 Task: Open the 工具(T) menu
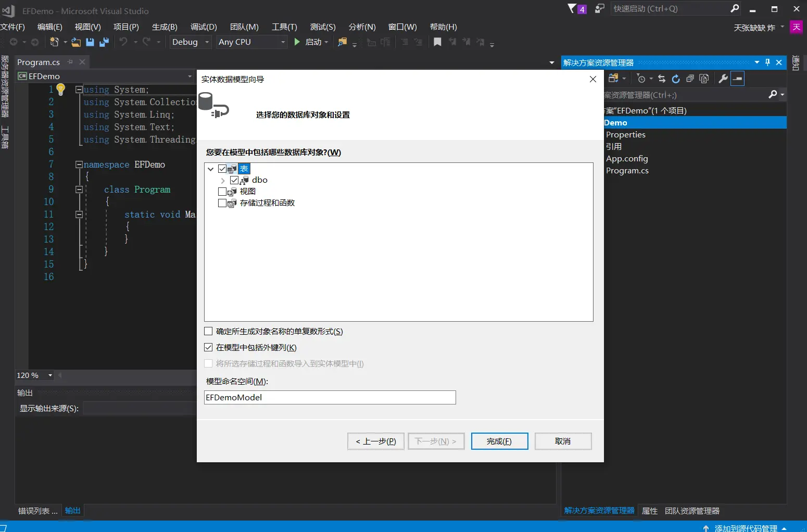[x=284, y=27]
